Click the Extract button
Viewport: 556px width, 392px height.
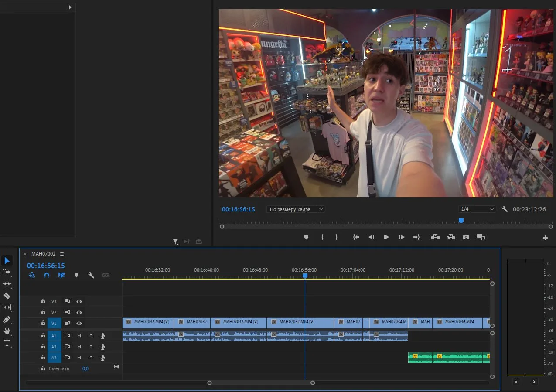pos(450,237)
